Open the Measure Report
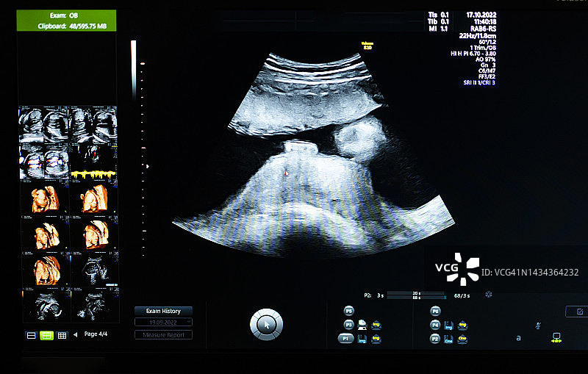 point(163,335)
